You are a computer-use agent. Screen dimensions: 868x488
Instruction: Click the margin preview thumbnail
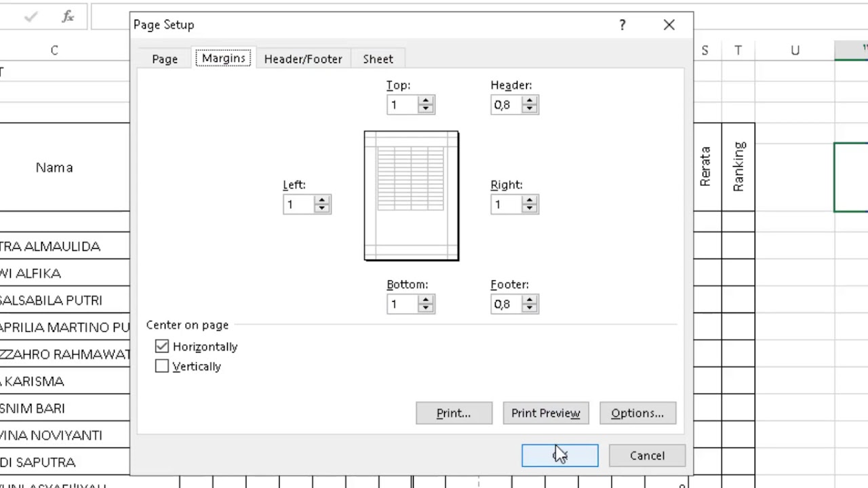point(411,195)
